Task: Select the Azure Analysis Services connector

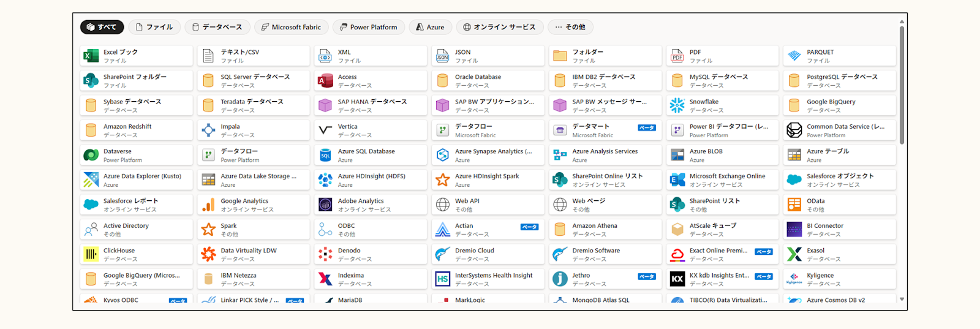Action: click(605, 155)
